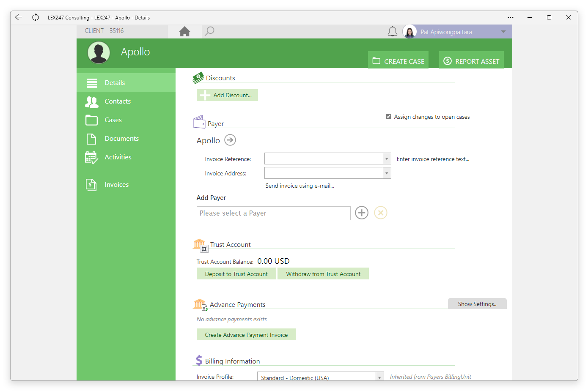This screenshot has height=391, width=588.
Task: Click Enter invoice reference text link
Action: [433, 159]
